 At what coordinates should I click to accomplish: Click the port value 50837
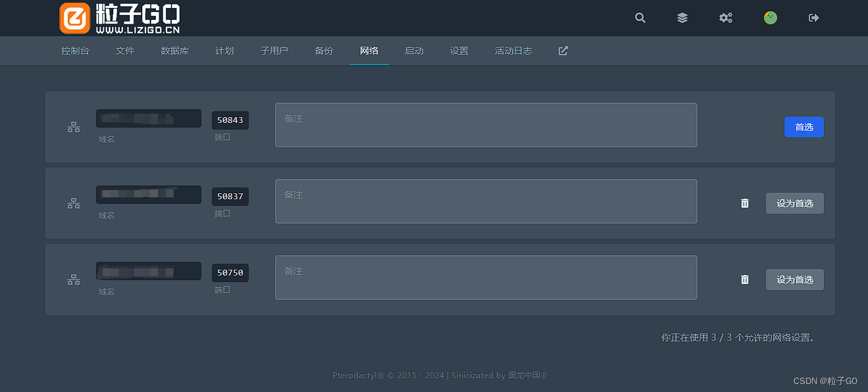coord(230,197)
